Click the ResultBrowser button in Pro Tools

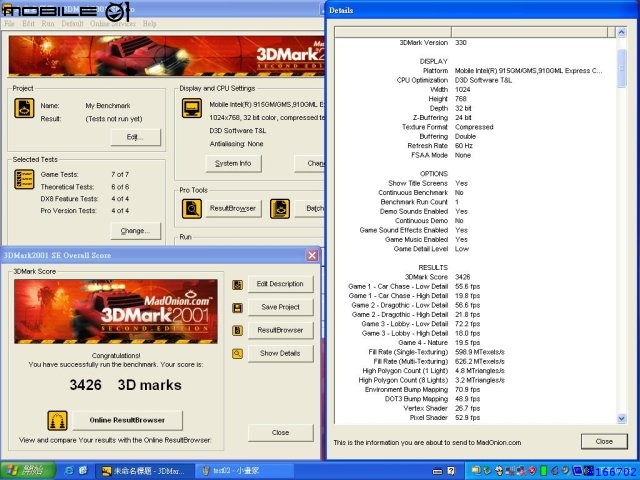click(233, 209)
